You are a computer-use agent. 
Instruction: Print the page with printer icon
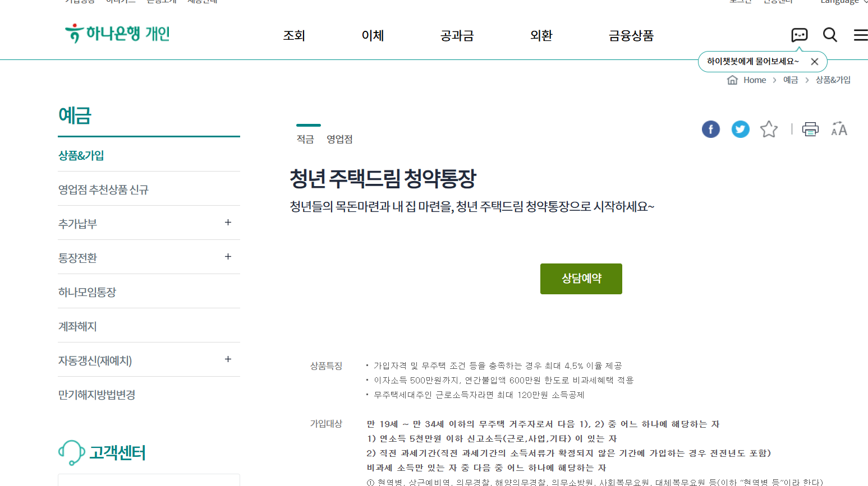[x=810, y=129]
